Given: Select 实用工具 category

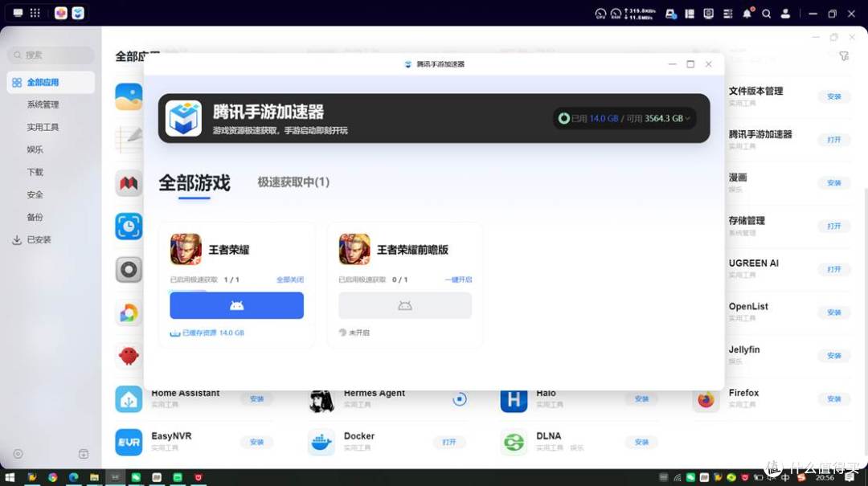Looking at the screenshot, I should click(43, 127).
